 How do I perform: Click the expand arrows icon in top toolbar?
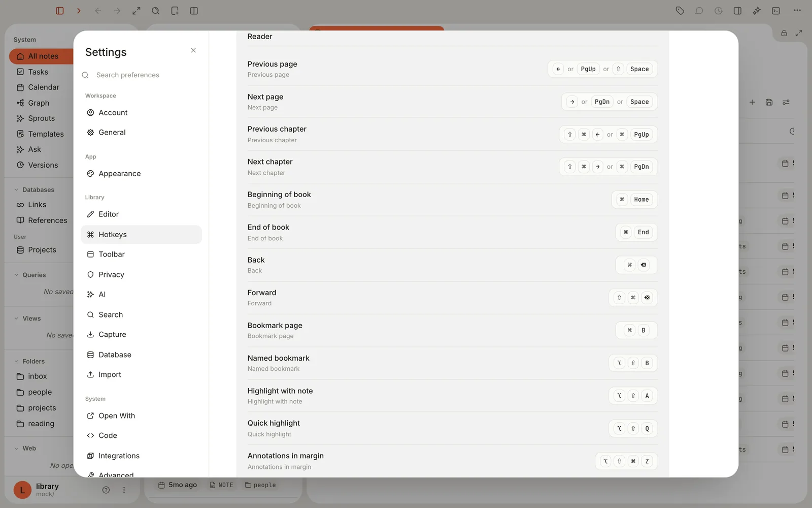tap(137, 11)
